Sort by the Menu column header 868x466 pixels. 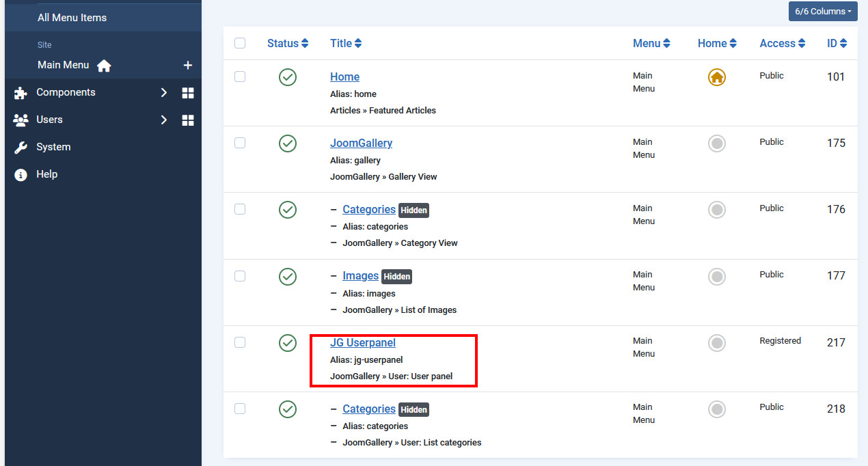[x=651, y=43]
